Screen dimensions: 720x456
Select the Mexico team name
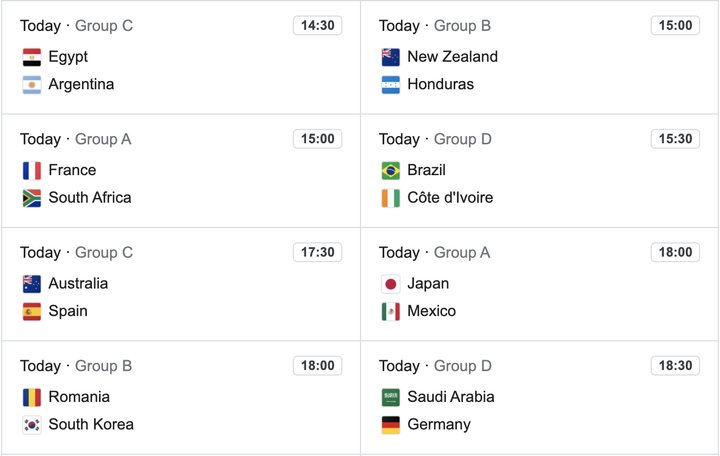pyautogui.click(x=431, y=311)
